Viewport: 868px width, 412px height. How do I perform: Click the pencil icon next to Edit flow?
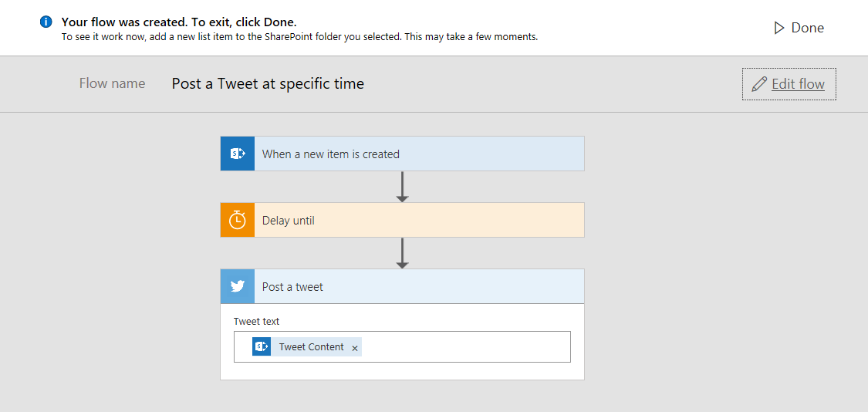click(759, 84)
